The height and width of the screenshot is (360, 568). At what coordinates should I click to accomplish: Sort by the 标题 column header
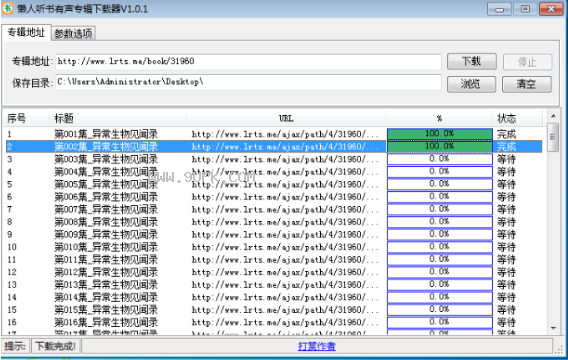pos(118,118)
